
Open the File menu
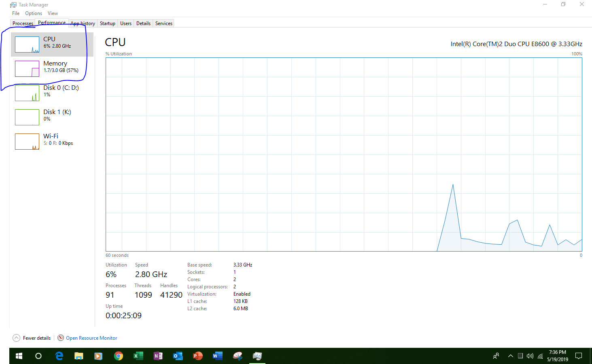16,13
